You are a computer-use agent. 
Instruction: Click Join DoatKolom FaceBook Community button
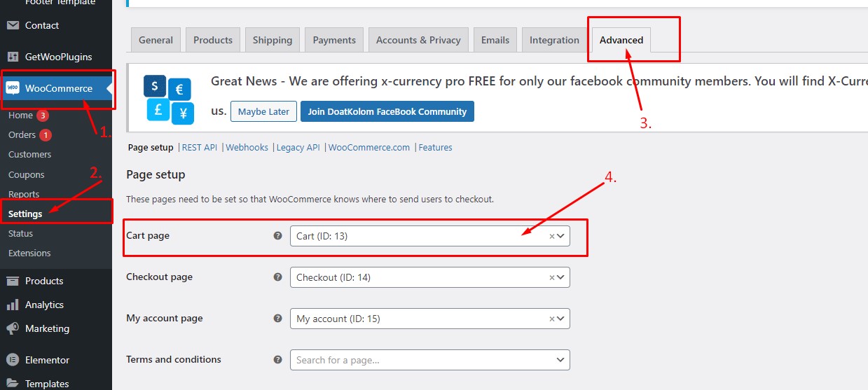387,111
